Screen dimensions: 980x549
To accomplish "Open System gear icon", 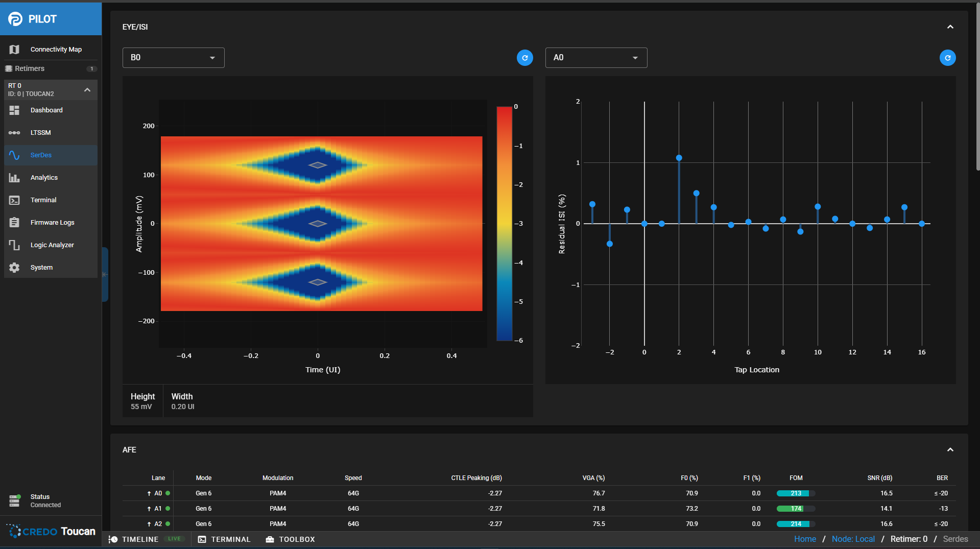I will (x=14, y=268).
